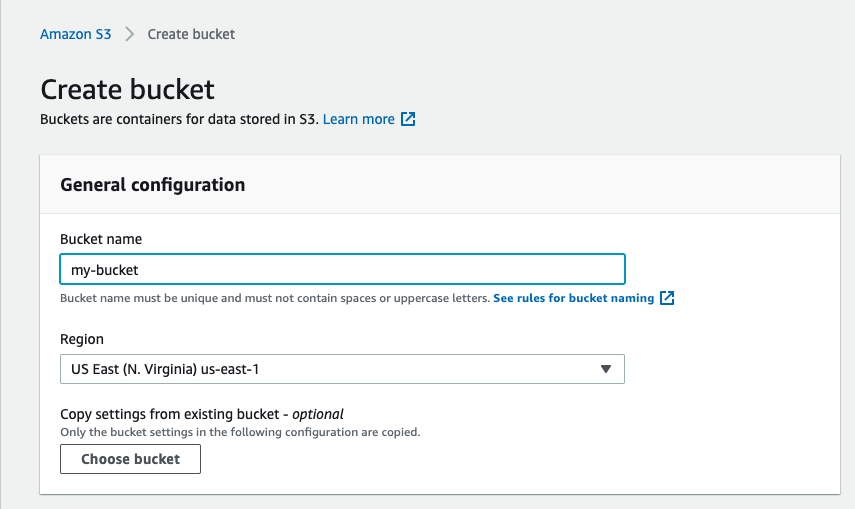Image resolution: width=855 pixels, height=509 pixels.
Task: Open the Learn more link
Action: pos(358,119)
